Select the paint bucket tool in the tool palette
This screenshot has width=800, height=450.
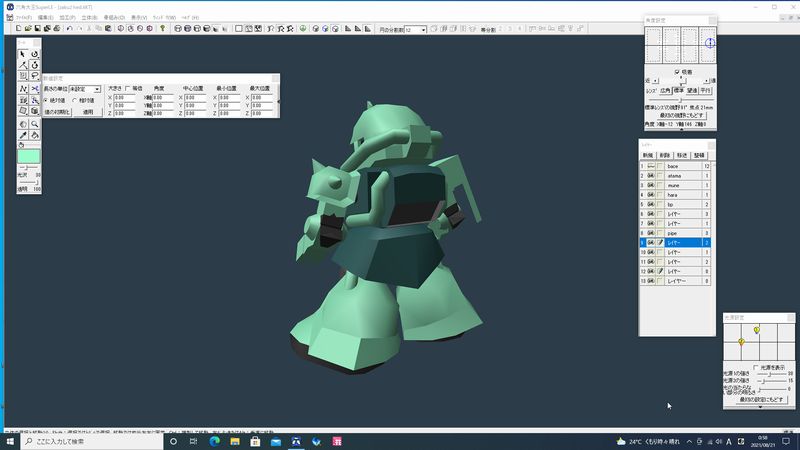[34, 135]
